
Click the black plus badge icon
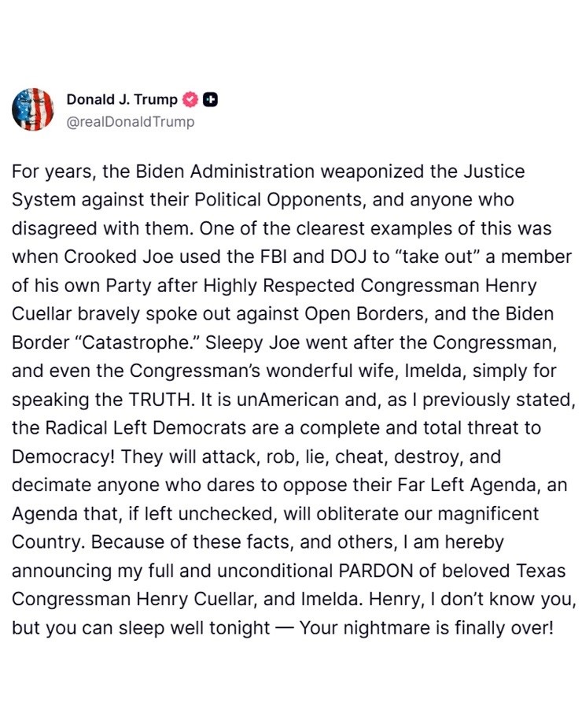(210, 100)
